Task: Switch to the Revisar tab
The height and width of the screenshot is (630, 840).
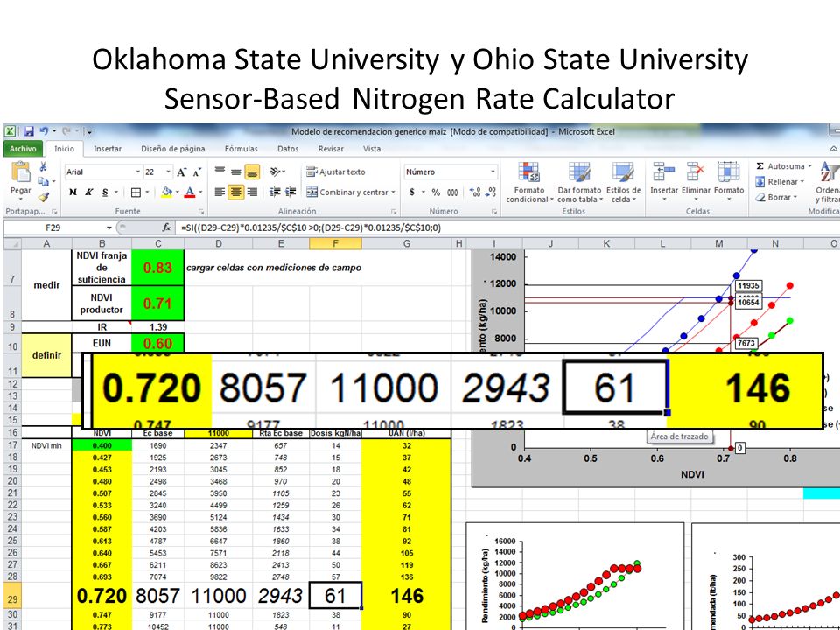Action: (x=331, y=149)
